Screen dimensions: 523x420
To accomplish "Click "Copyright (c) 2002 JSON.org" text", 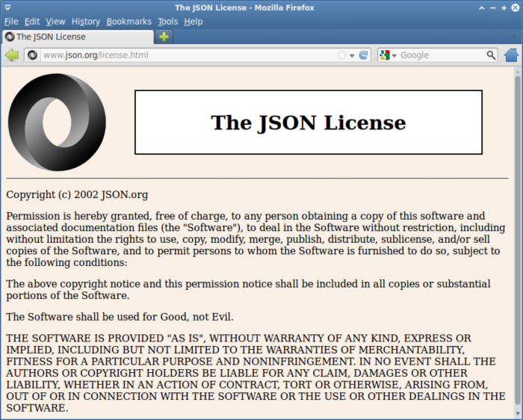I will click(x=77, y=194).
